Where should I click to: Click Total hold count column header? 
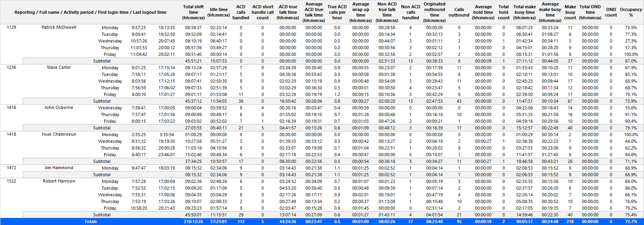pos(504,12)
